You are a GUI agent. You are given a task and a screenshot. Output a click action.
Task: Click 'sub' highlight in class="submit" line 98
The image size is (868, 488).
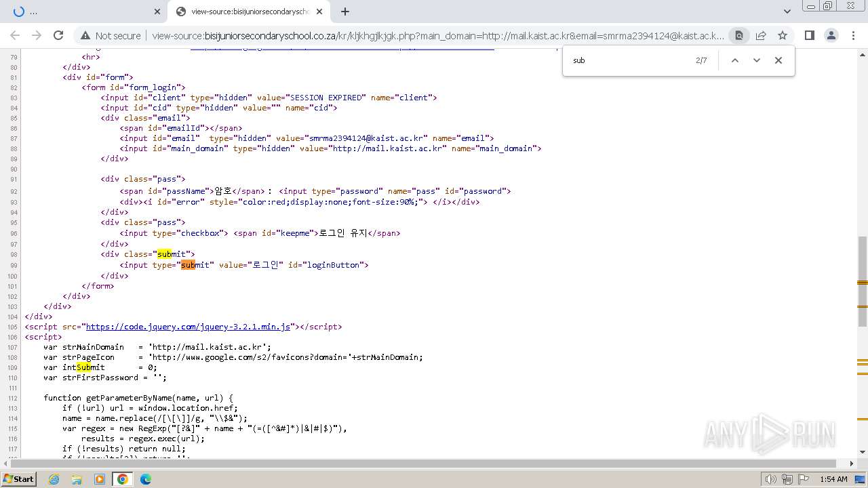click(164, 254)
